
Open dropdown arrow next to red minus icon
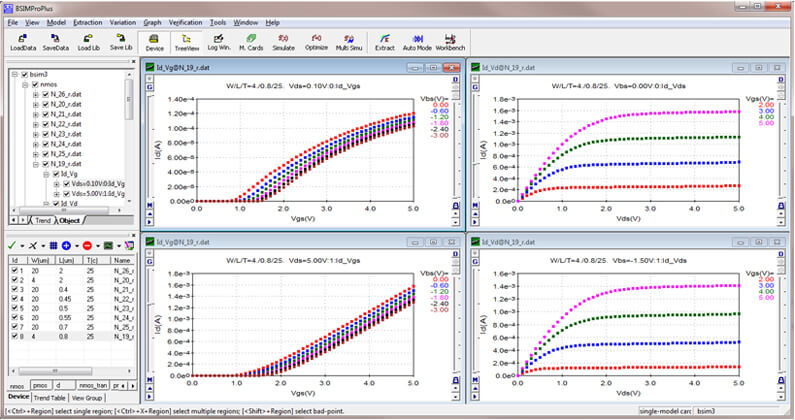(x=98, y=246)
